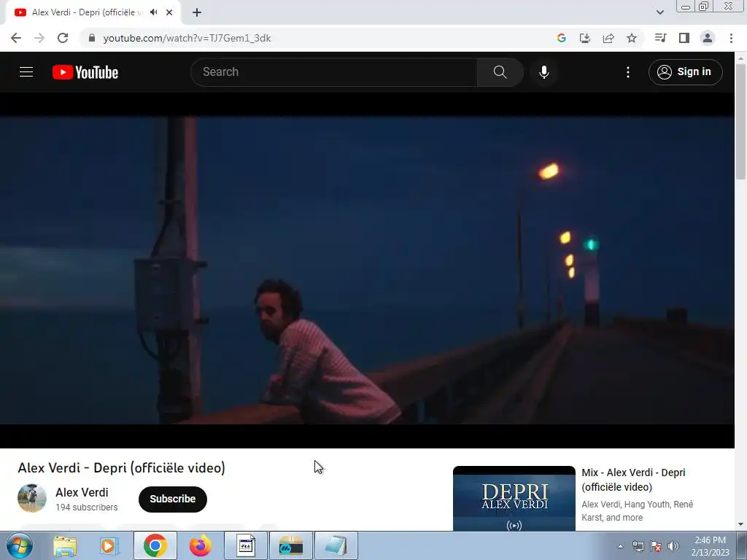Screen dimensions: 747x560
Task: Install app via download icon in address bar
Action: pos(584,38)
